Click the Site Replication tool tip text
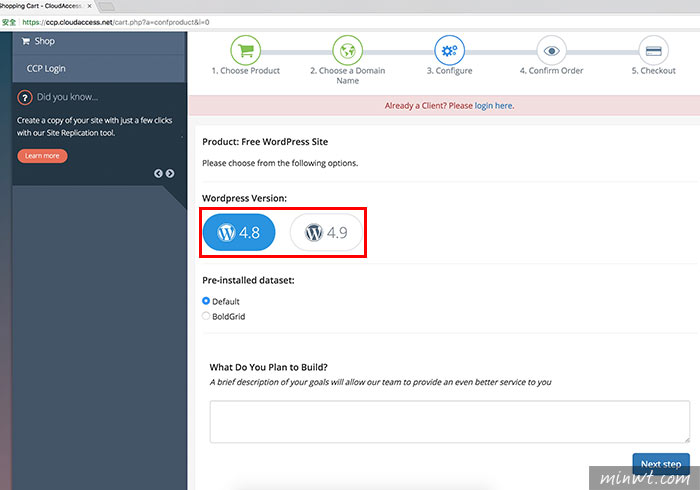Image resolution: width=700 pixels, height=490 pixels. point(94,127)
